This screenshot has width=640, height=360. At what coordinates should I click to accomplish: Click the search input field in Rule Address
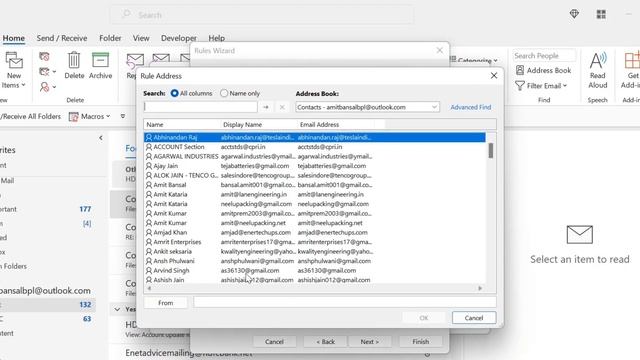click(x=200, y=107)
